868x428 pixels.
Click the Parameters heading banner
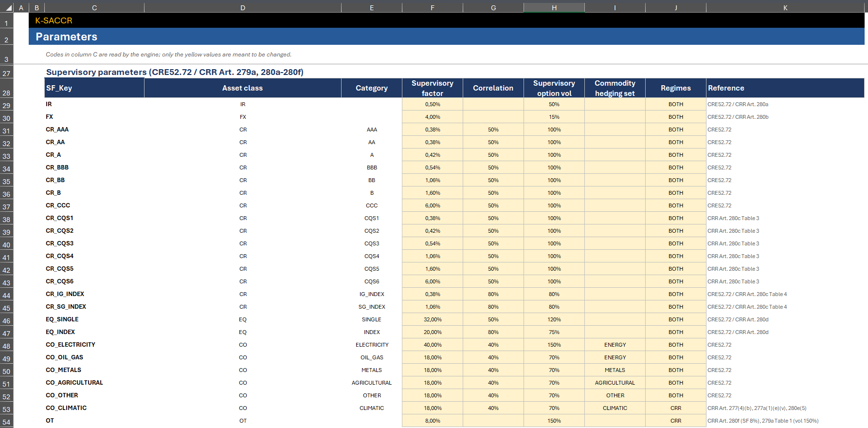[x=446, y=37]
